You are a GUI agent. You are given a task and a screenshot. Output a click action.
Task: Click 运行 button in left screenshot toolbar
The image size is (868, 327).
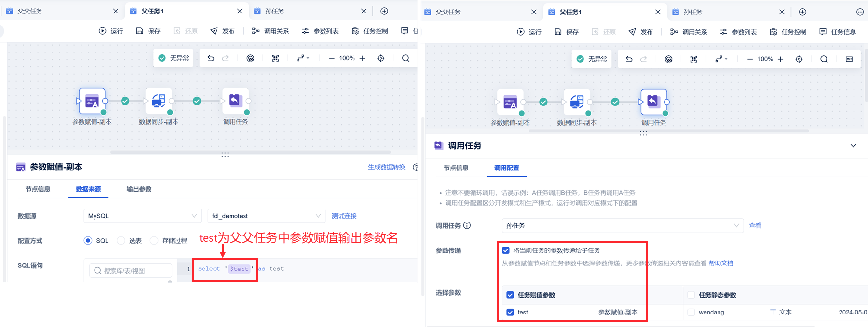(x=111, y=31)
